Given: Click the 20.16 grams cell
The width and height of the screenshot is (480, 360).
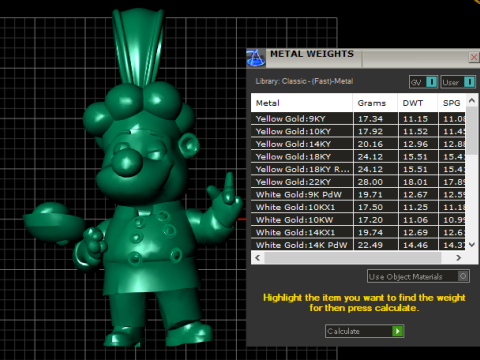Looking at the screenshot, I should point(375,144).
